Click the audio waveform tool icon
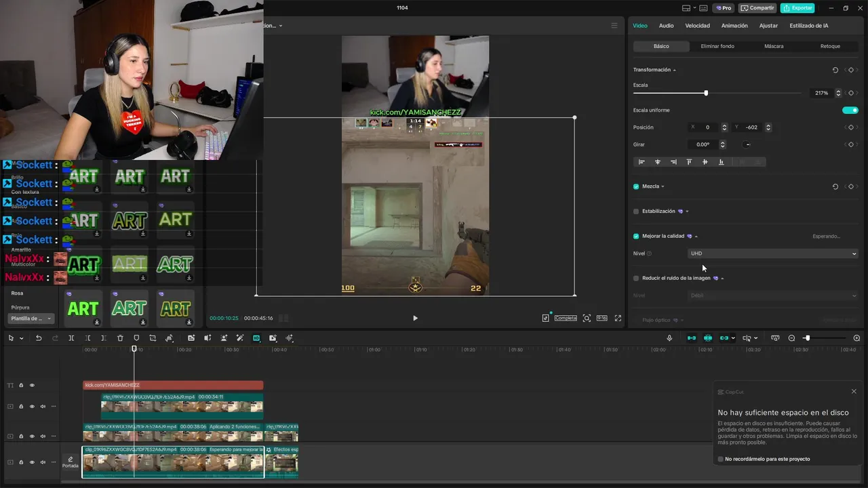 click(290, 338)
